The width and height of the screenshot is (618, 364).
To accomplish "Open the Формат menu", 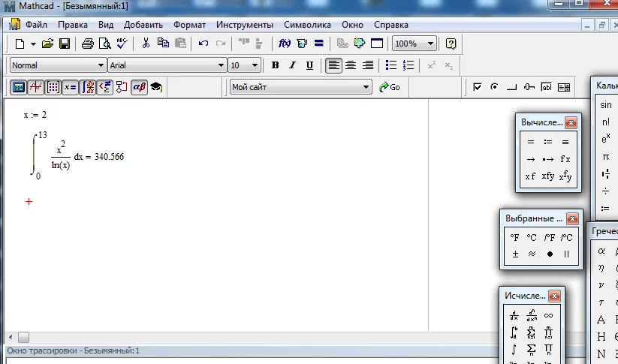I will 189,25.
